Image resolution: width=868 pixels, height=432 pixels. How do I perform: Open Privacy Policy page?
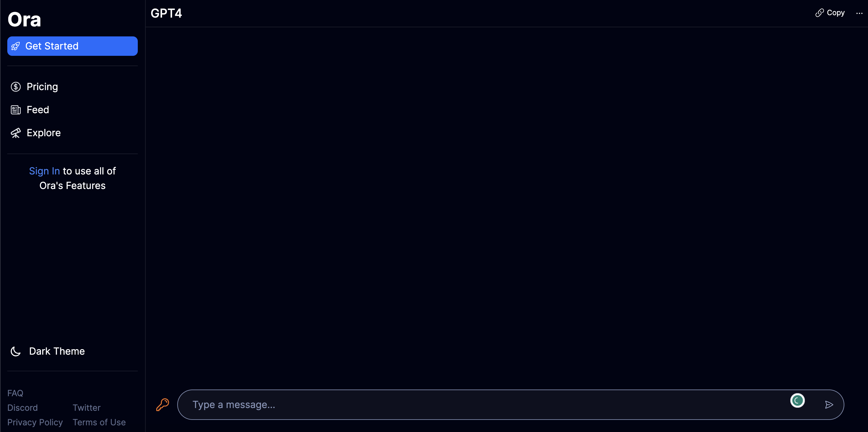(x=35, y=422)
